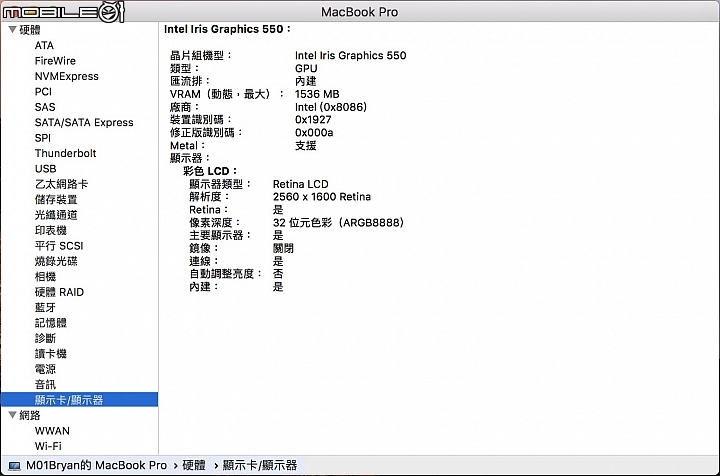Viewport: 720px width, 476px height.
Task: Select 藍牙 Bluetooth entry
Action: (45, 307)
